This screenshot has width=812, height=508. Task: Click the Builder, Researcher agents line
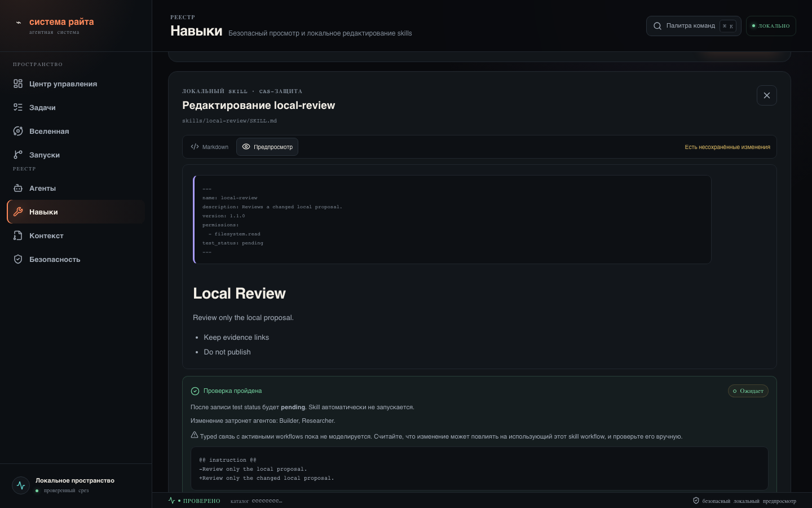(x=263, y=421)
